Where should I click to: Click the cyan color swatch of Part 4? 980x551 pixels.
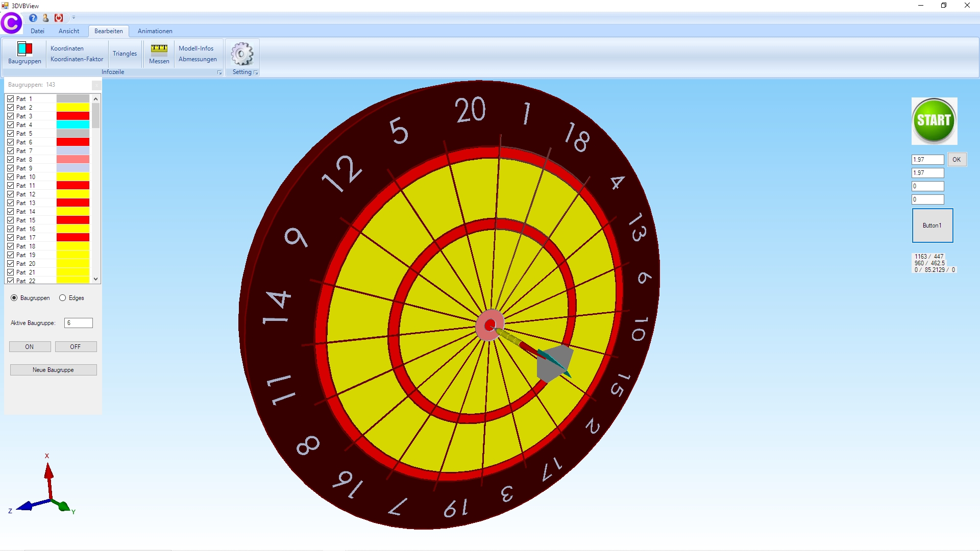pos(72,124)
